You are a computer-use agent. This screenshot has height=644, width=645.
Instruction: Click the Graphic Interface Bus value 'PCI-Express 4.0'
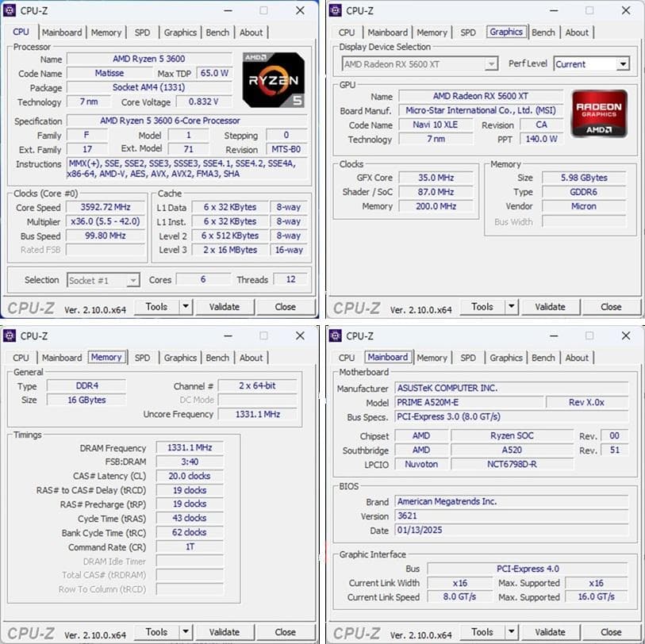tap(528, 569)
